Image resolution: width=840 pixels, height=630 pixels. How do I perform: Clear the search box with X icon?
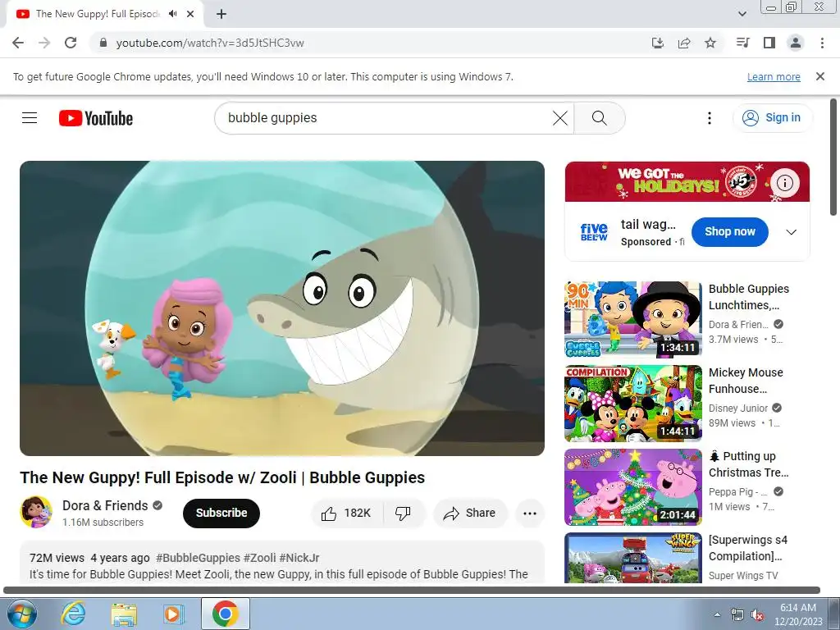[x=559, y=118]
